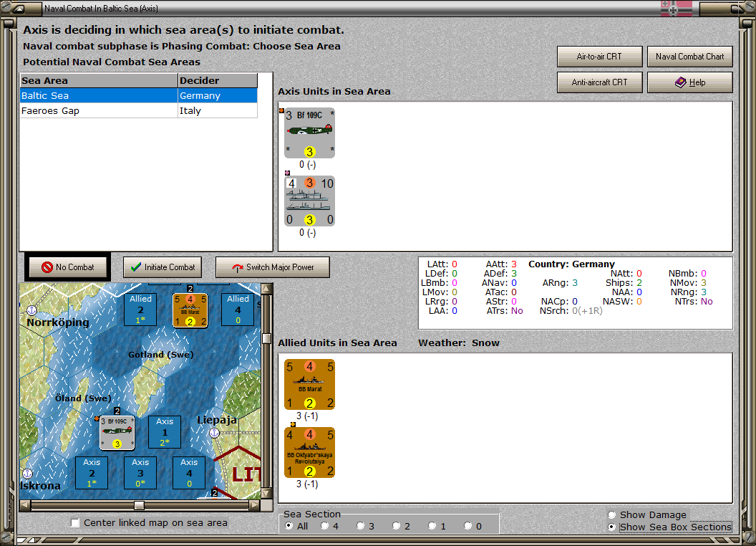Select the Bf 109C fighter unit in Axis units panel
This screenshot has height=546, width=756.
click(309, 133)
